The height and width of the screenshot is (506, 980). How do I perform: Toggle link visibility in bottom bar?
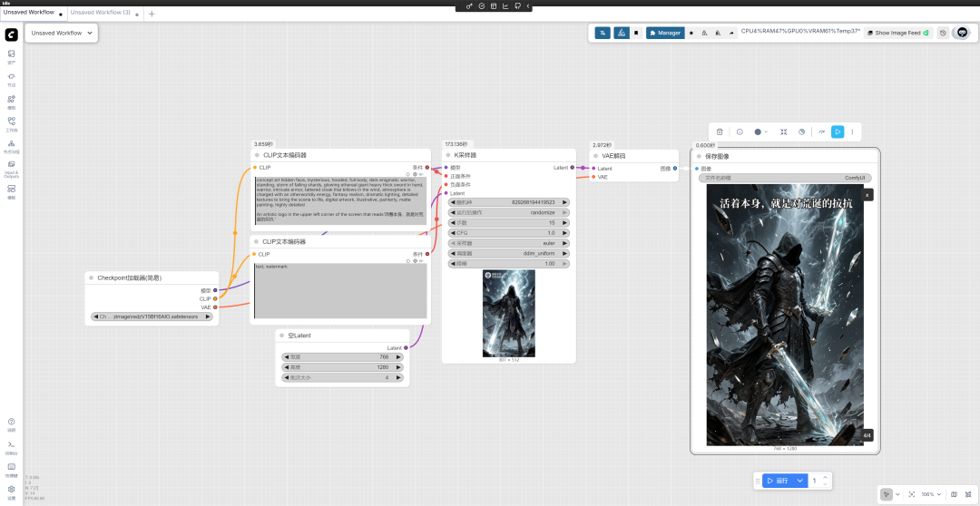pos(967,494)
